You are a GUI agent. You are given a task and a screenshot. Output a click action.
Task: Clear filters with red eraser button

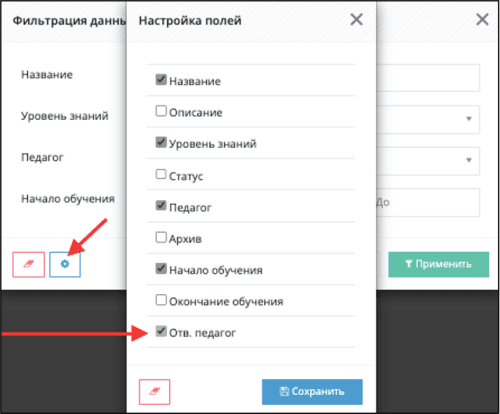[x=29, y=264]
